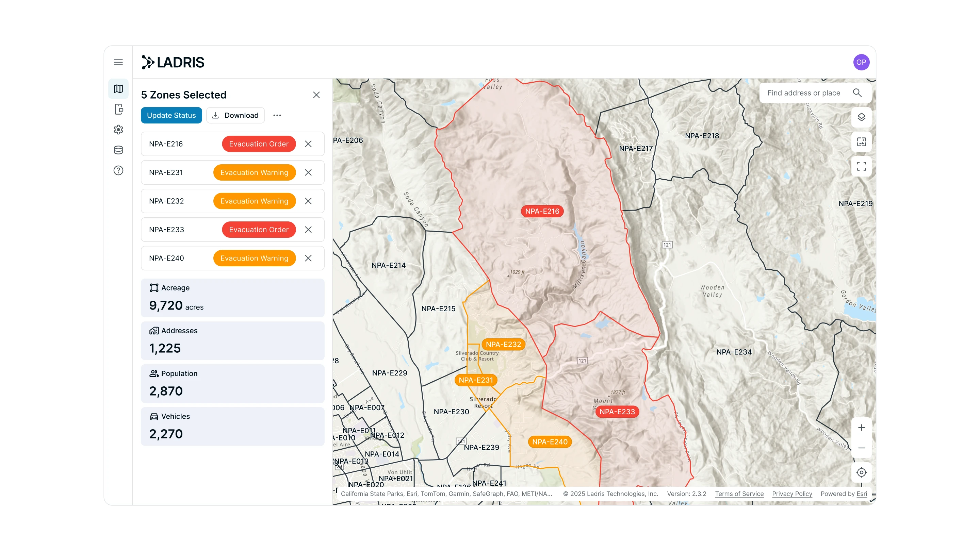Select the map view sidebar icon

coord(118,89)
